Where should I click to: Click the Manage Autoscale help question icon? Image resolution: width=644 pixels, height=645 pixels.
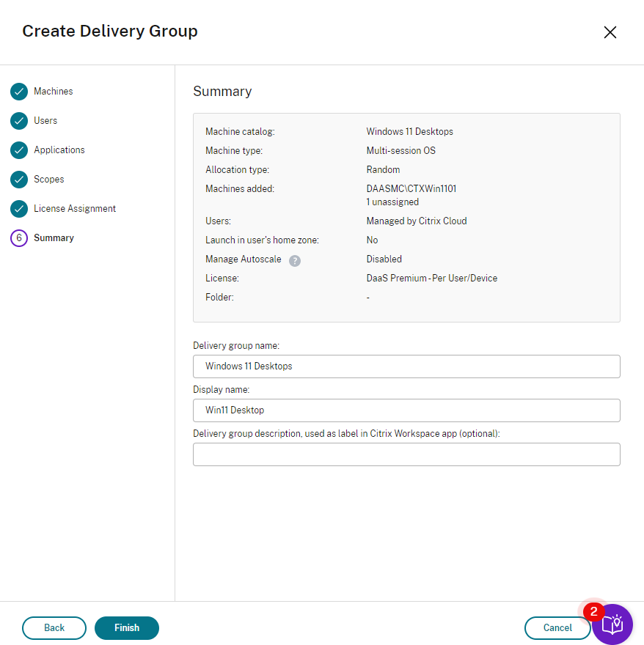[294, 260]
